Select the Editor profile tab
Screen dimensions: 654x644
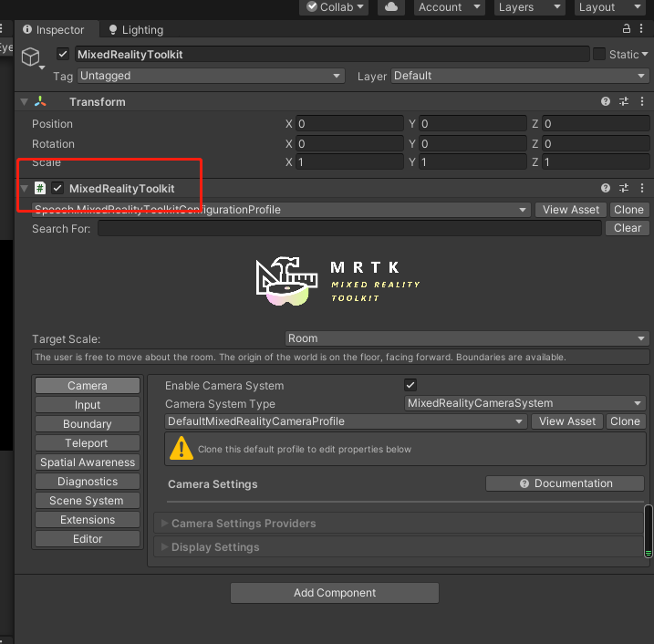[88, 539]
